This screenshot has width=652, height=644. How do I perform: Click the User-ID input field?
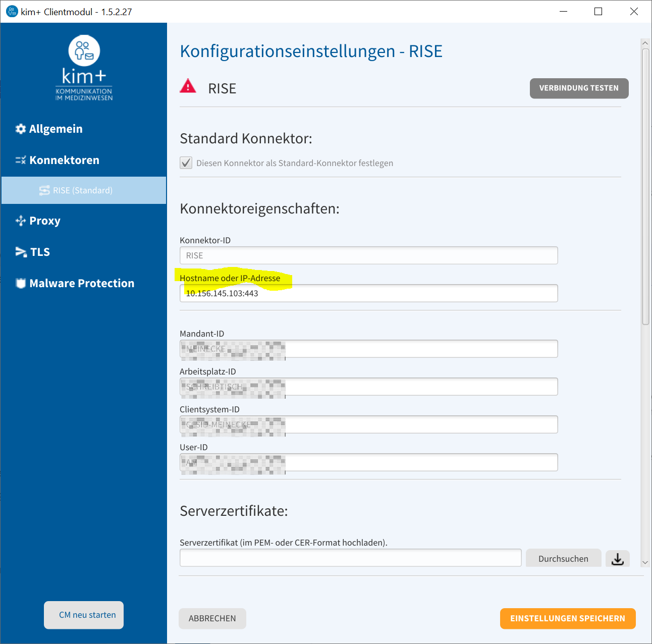[369, 462]
